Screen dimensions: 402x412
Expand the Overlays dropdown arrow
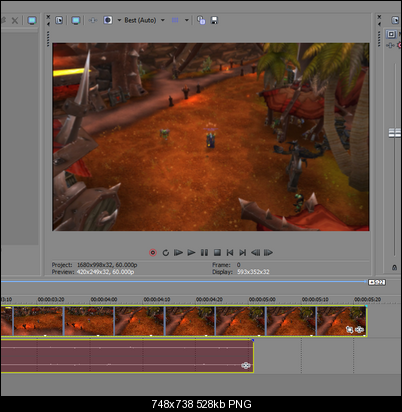point(187,20)
